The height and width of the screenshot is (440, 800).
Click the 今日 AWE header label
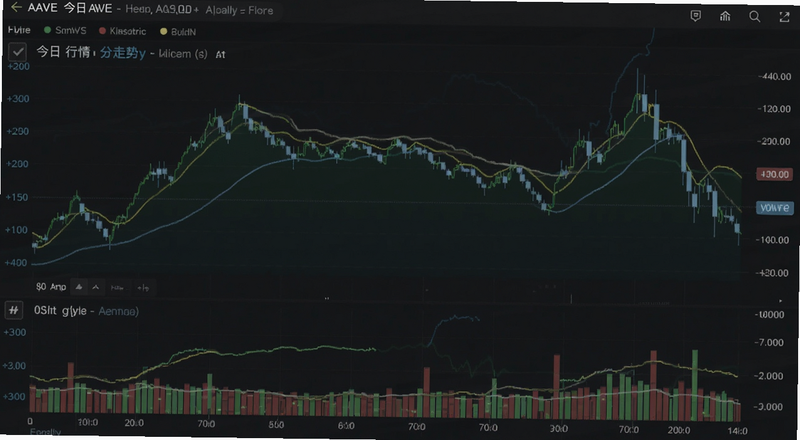(88, 9)
